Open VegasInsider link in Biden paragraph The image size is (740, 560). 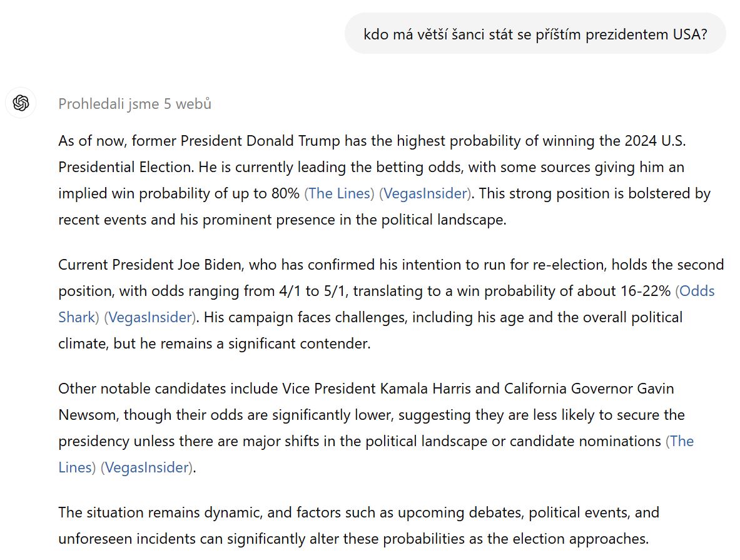pos(150,317)
